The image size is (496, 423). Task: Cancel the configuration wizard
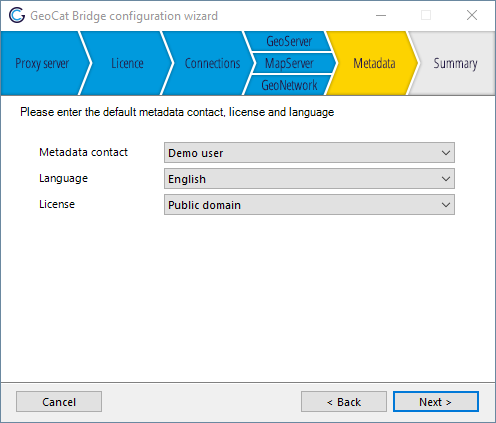(x=59, y=402)
